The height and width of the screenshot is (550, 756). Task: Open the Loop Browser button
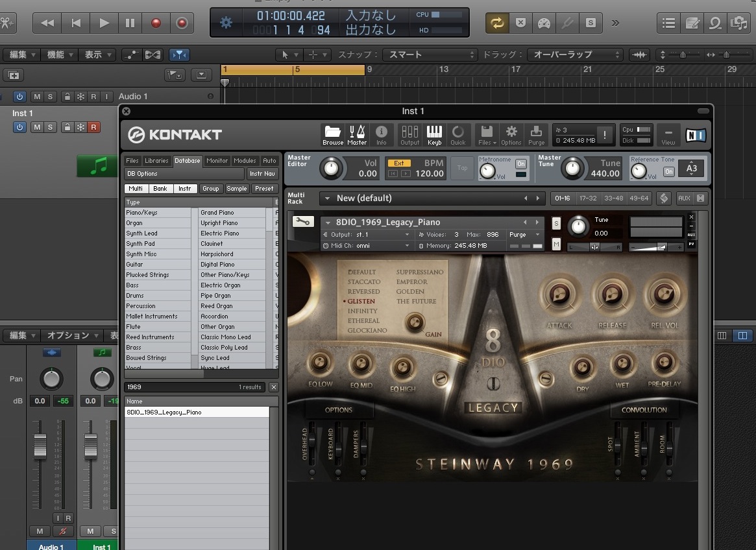[x=716, y=23]
